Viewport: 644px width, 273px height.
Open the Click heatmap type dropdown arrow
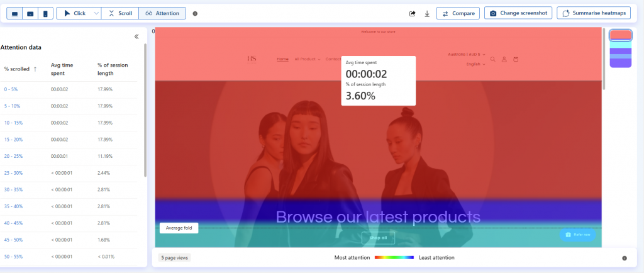[x=96, y=13]
